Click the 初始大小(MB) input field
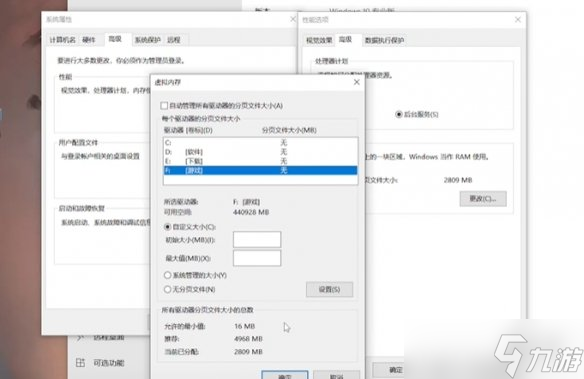 257,239
